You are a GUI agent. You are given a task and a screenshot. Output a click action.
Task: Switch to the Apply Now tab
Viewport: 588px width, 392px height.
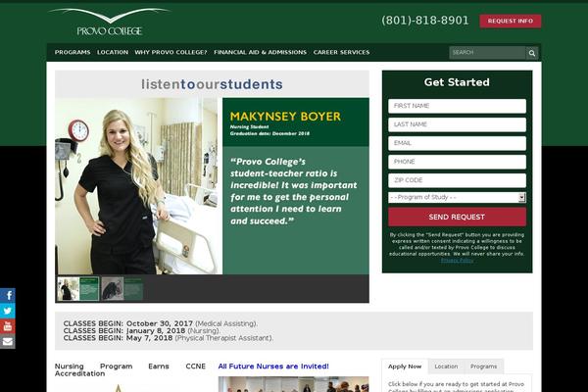(x=405, y=367)
